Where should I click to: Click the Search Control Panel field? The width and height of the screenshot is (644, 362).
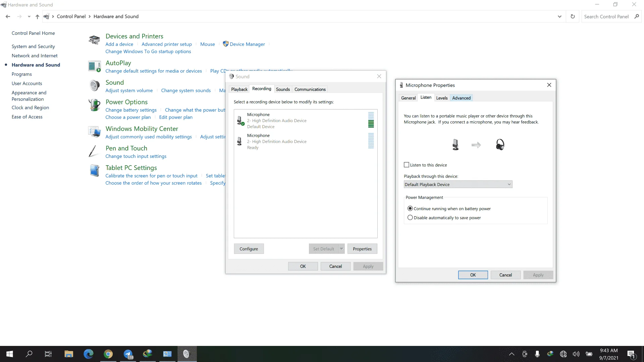click(x=606, y=16)
